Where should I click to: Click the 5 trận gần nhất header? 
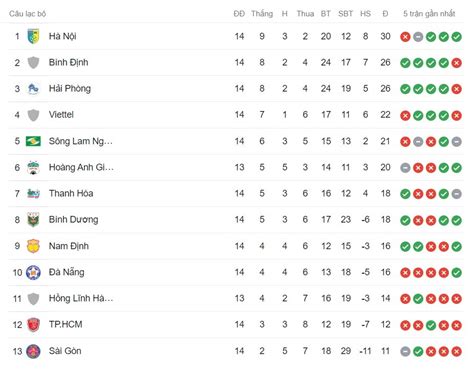(x=429, y=14)
